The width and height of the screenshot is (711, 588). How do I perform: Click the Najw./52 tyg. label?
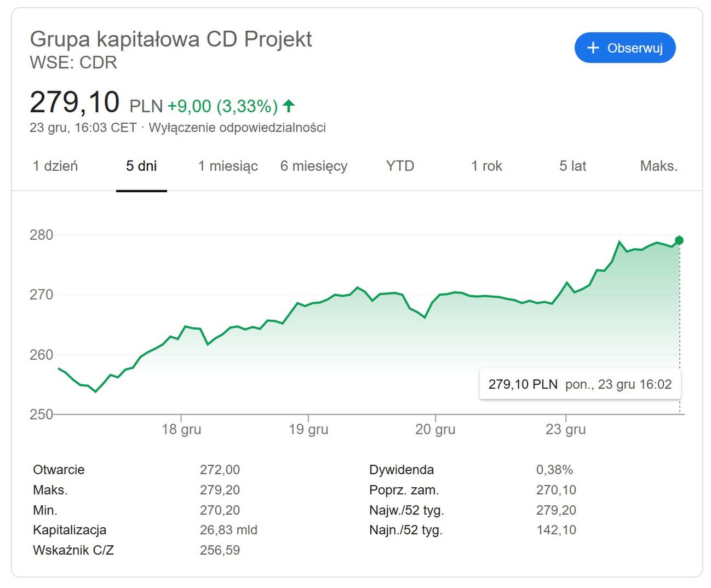coord(406,510)
